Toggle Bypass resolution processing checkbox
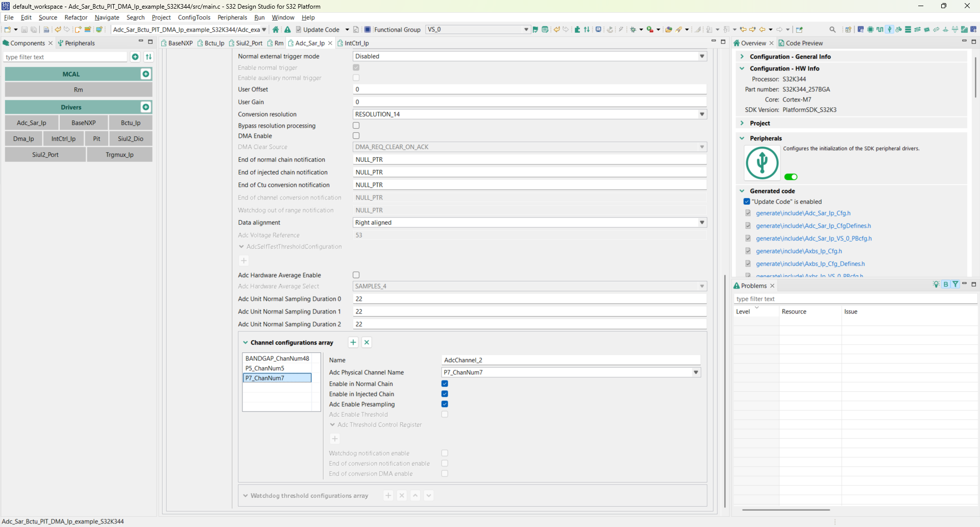The width and height of the screenshot is (980, 527). [356, 126]
